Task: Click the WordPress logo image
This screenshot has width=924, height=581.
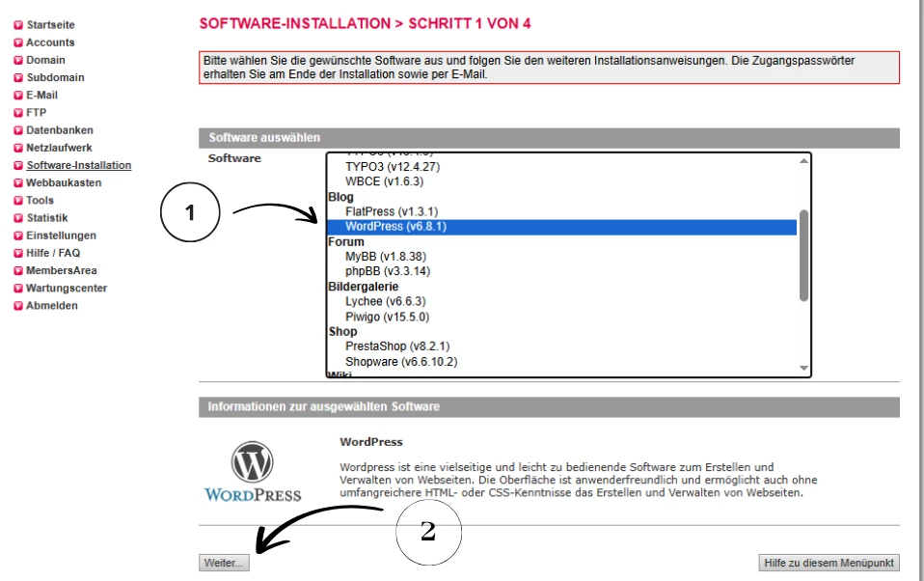Action: (252, 472)
